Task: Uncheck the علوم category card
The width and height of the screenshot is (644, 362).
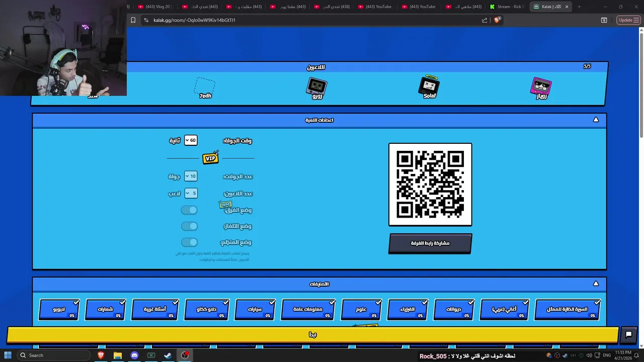Action: (x=361, y=310)
